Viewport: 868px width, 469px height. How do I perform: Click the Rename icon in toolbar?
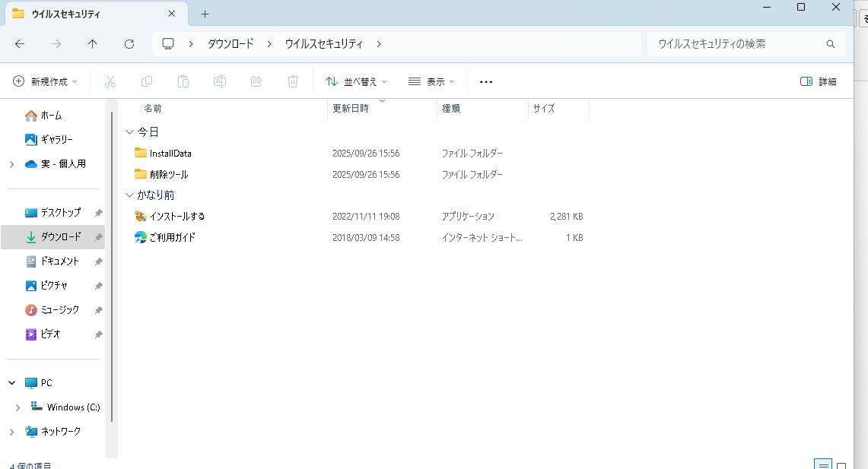220,81
